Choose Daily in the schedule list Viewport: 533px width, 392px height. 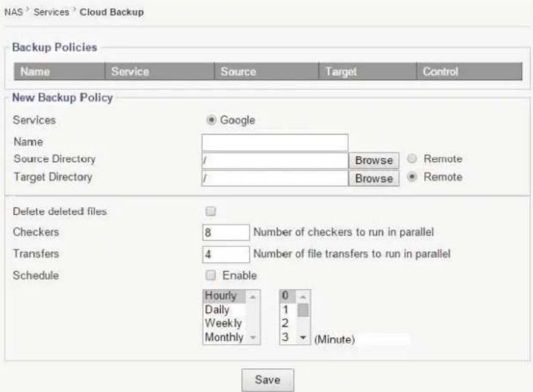pyautogui.click(x=224, y=309)
